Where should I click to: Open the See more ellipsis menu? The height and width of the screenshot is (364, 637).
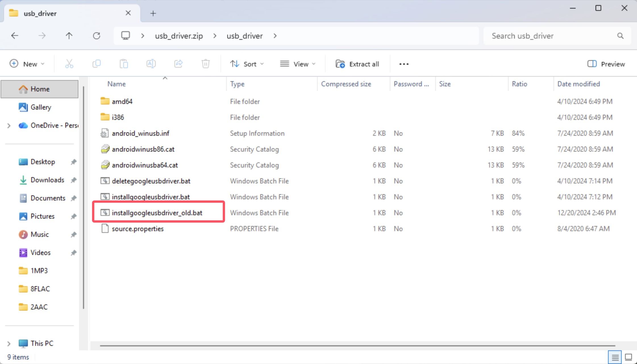point(404,64)
